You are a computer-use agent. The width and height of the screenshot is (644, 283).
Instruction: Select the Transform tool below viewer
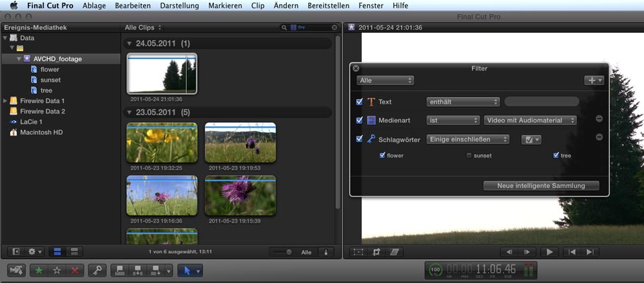(x=359, y=252)
